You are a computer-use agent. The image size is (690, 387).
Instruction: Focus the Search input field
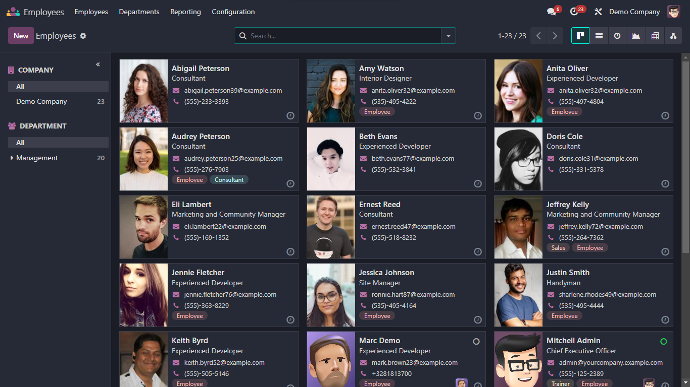pyautogui.click(x=345, y=36)
